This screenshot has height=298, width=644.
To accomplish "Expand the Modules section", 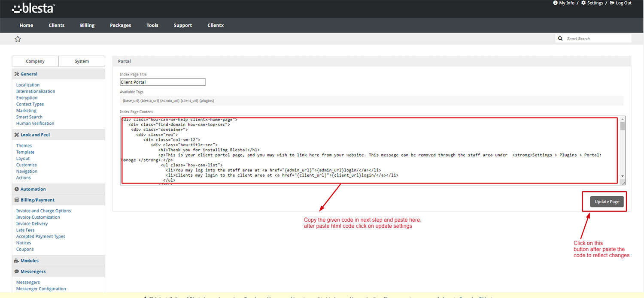I will pyautogui.click(x=29, y=261).
